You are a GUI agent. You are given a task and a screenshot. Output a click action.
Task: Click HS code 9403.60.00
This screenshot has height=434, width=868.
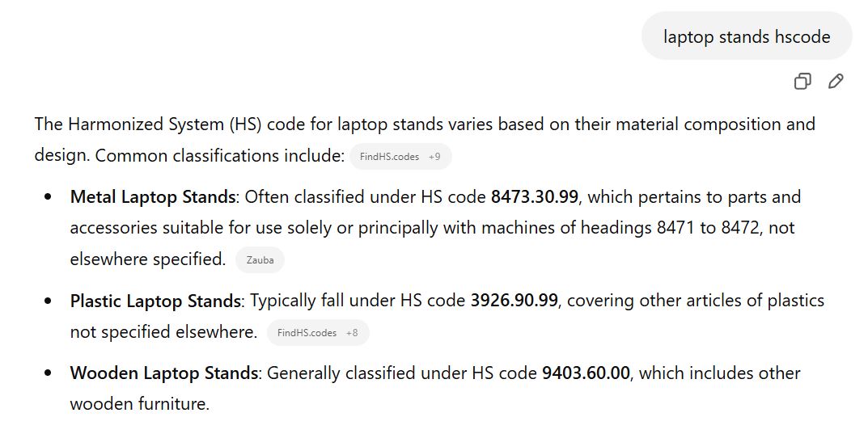(x=586, y=373)
